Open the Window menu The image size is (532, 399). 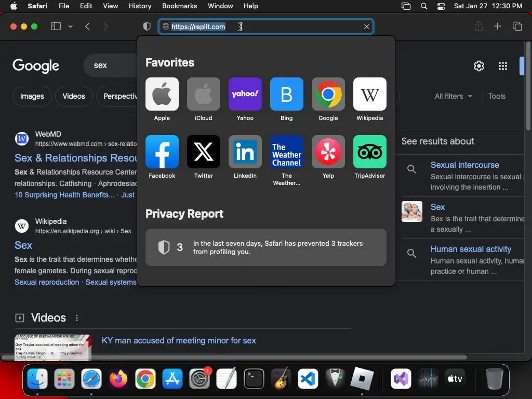click(x=220, y=6)
